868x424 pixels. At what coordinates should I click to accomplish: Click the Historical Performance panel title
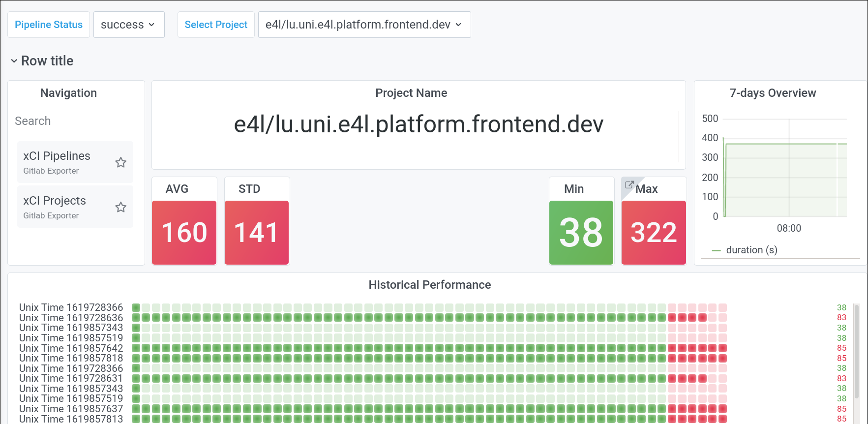(429, 285)
